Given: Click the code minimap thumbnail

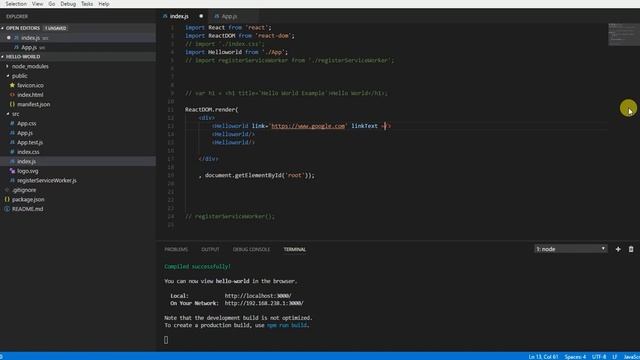Looking at the screenshot, I should pyautogui.click(x=624, y=34).
